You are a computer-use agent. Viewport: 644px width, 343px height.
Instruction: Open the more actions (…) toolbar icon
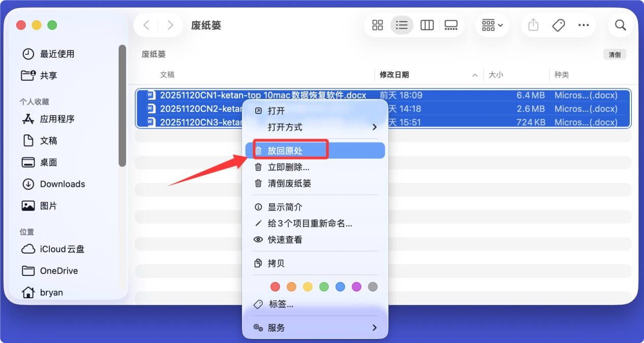click(584, 24)
